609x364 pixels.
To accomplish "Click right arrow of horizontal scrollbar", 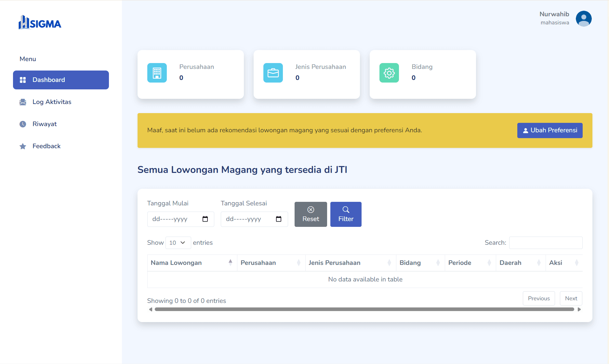I will click(x=579, y=309).
